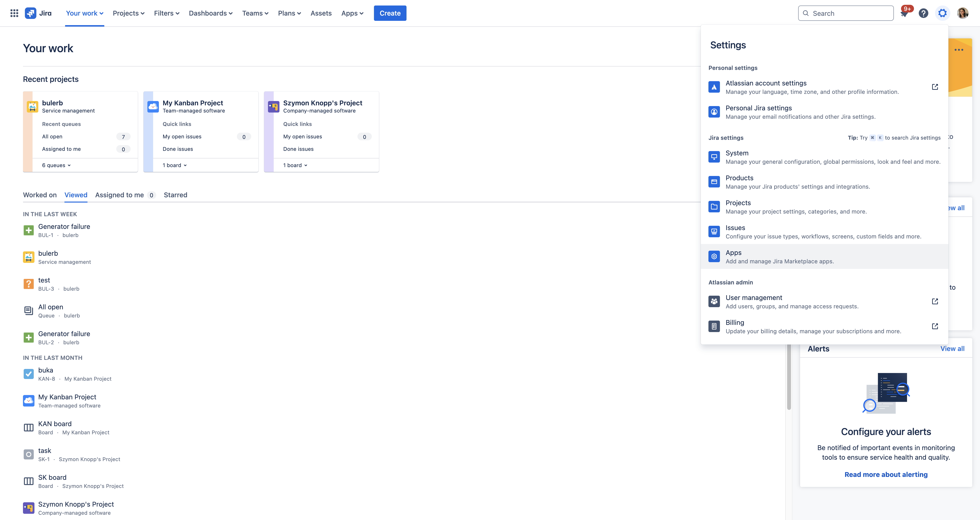Click the bulerb project card avatar
The height and width of the screenshot is (520, 980).
[32, 107]
